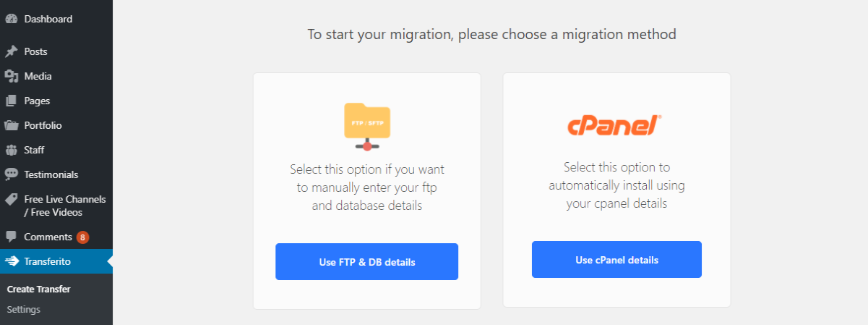Click the FTP / SFTP folder illustration
The width and height of the screenshot is (868, 325).
click(367, 126)
